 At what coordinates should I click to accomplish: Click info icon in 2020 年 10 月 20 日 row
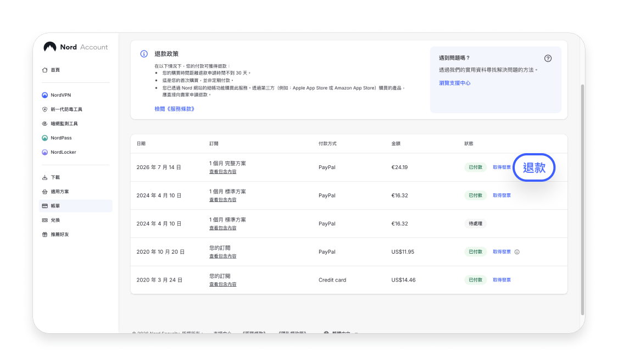[x=517, y=252]
